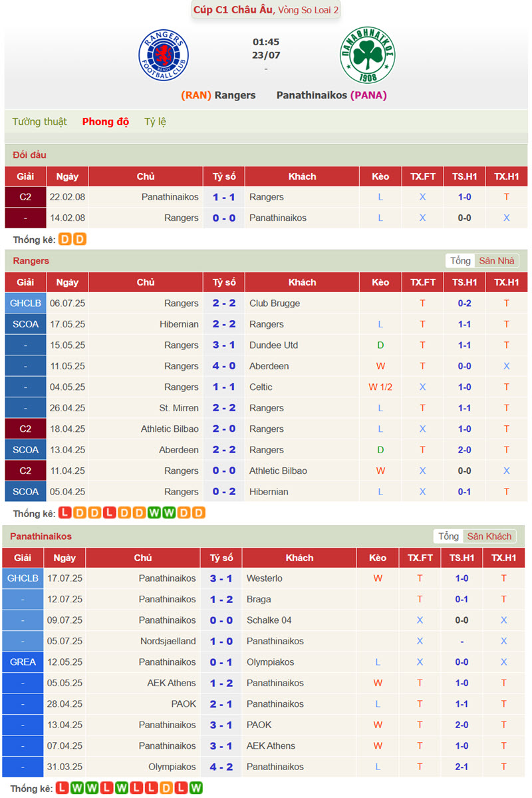Click the 0-2 half-time score for Club Brugge match
Image resolution: width=532 pixels, height=798 pixels.
(x=464, y=303)
